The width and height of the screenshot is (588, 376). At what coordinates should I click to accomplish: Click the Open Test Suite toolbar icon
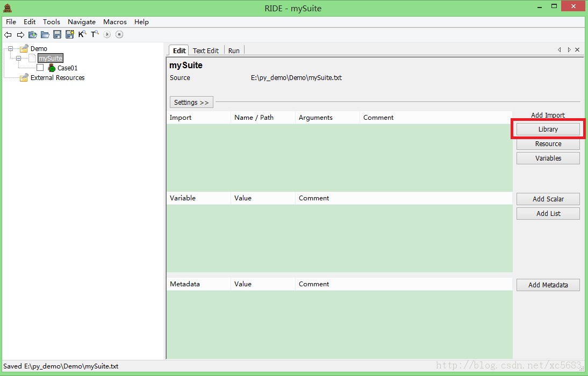click(33, 35)
